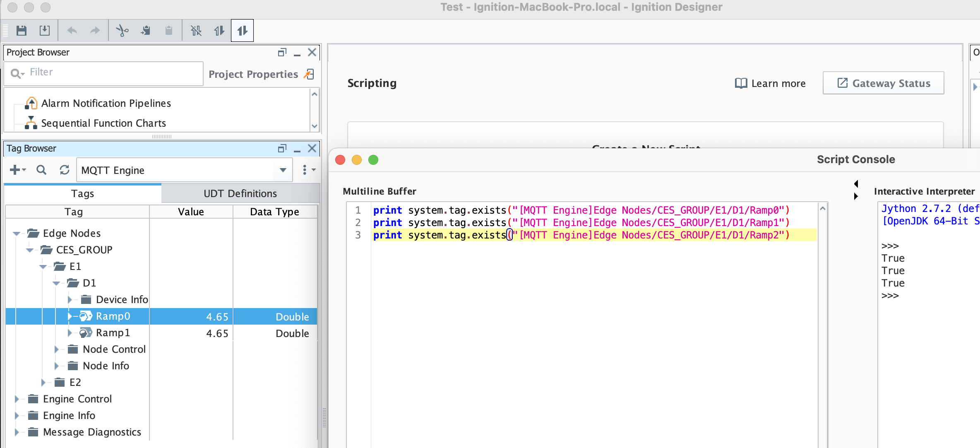Expand the Device Info folder

[x=70, y=300]
